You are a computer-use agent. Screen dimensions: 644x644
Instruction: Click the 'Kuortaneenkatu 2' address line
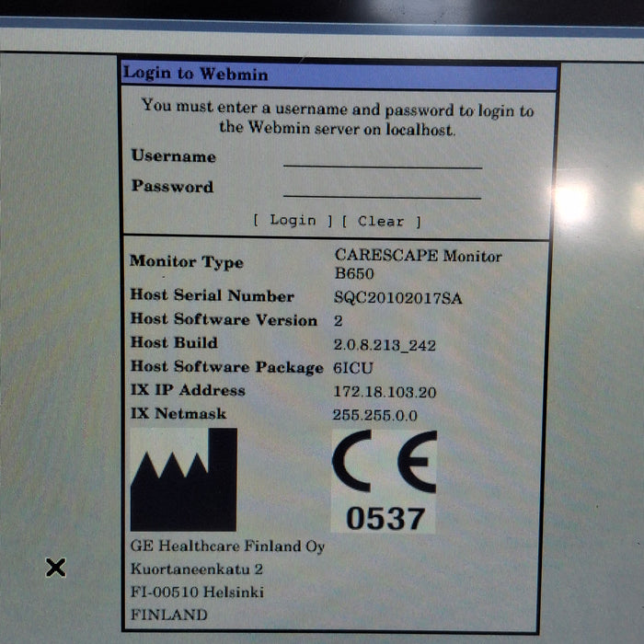pos(197,569)
